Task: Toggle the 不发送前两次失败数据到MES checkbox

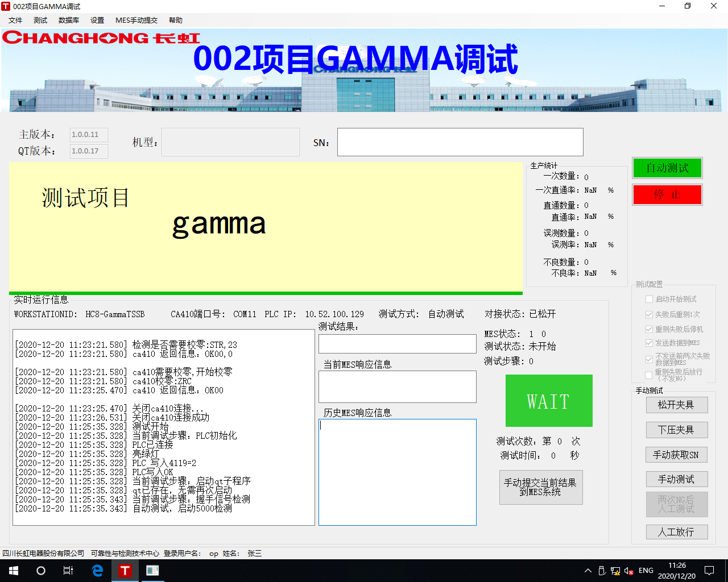Action: coord(649,359)
